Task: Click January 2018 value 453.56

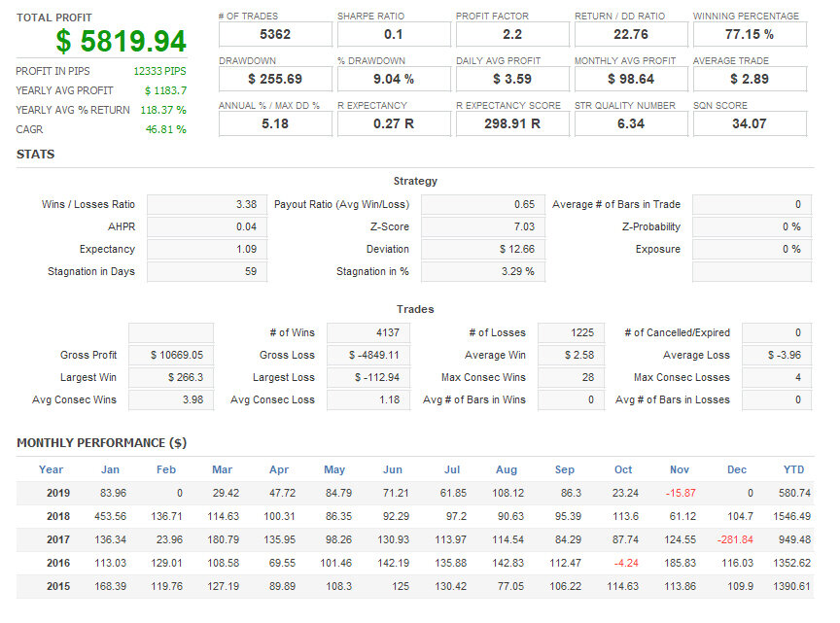Action: [x=111, y=516]
